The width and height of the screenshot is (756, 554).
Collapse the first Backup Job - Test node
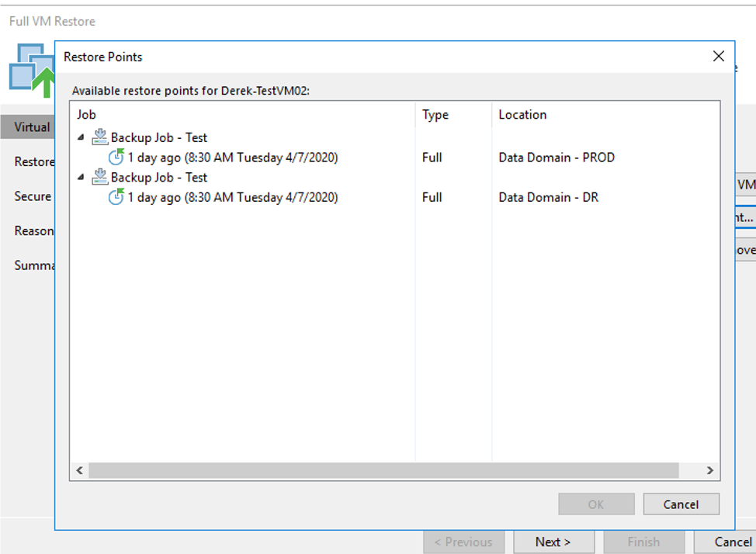pyautogui.click(x=81, y=138)
